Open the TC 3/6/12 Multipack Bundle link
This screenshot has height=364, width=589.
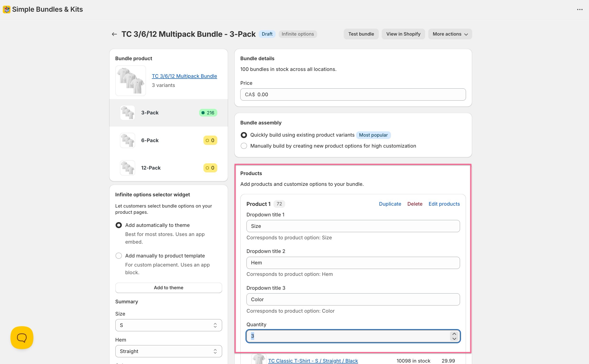[x=184, y=76]
